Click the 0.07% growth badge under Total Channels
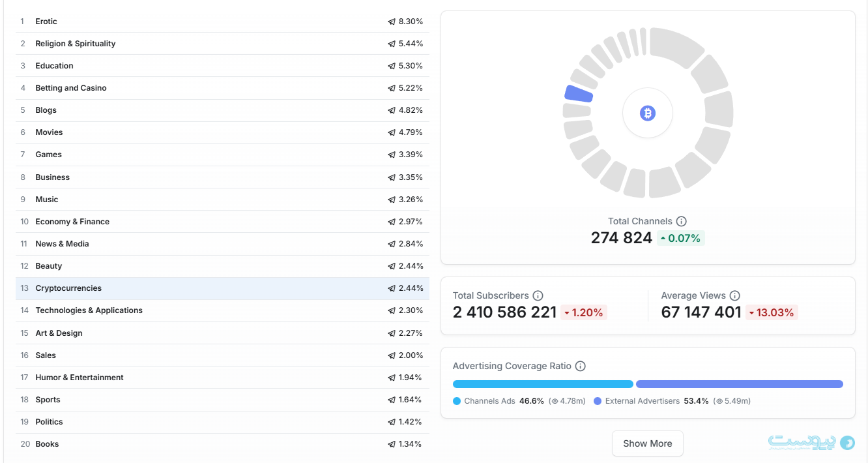 (680, 238)
